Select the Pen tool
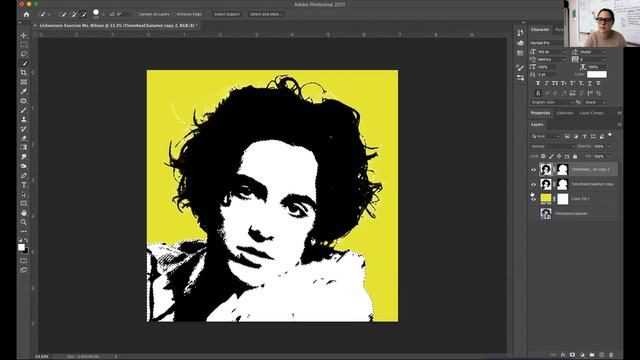This screenshot has width=640, height=360. [x=24, y=176]
